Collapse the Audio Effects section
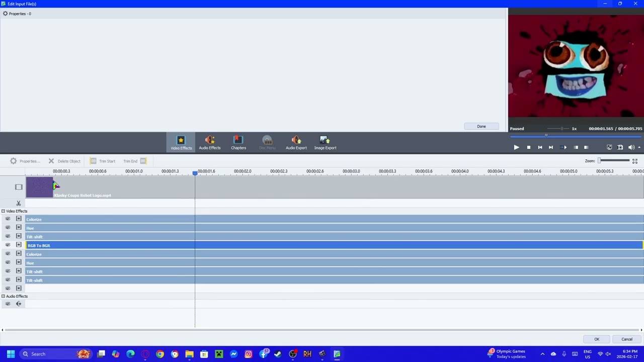Screen dimensions: 644x362 point(3,296)
